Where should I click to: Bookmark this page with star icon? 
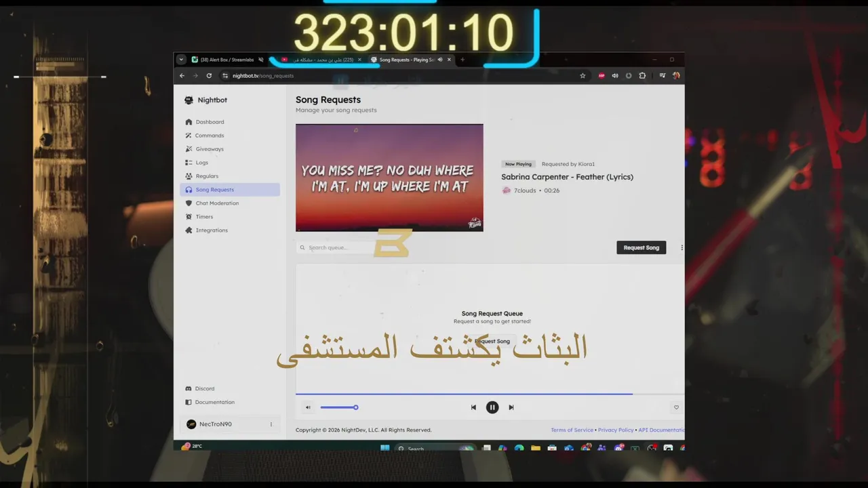coord(583,76)
